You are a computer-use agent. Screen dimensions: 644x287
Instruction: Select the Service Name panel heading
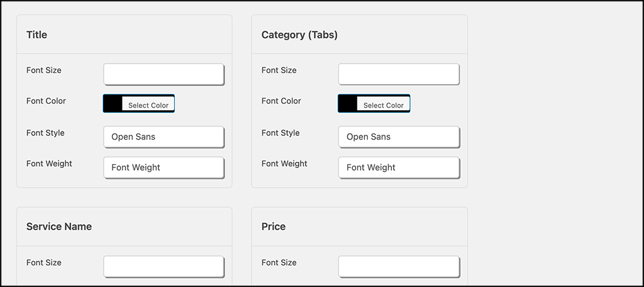click(59, 227)
